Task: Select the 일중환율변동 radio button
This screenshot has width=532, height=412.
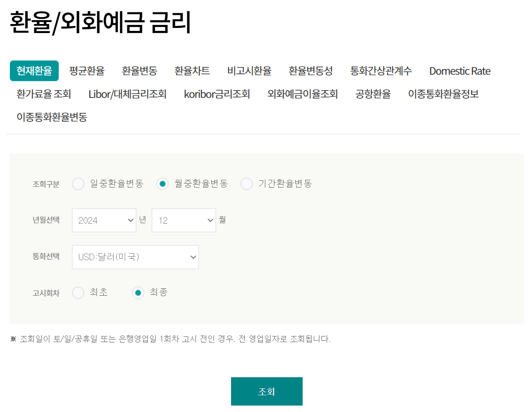Action: (x=78, y=184)
